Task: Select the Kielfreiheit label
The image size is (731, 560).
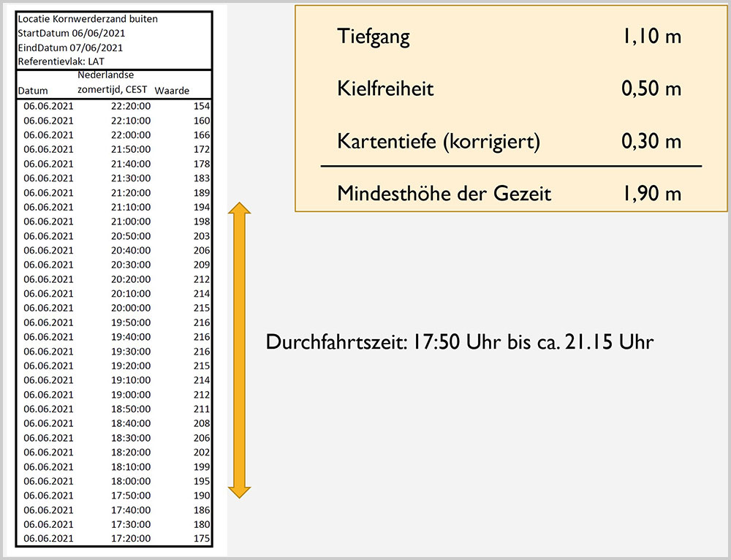Action: (385, 88)
